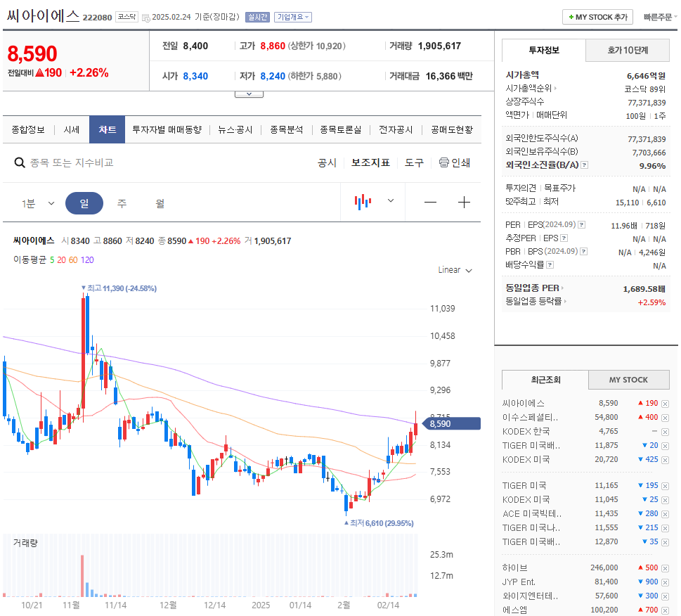681x616 pixels.
Task: Switch to the 호가 10단계 tab
Action: (627, 50)
